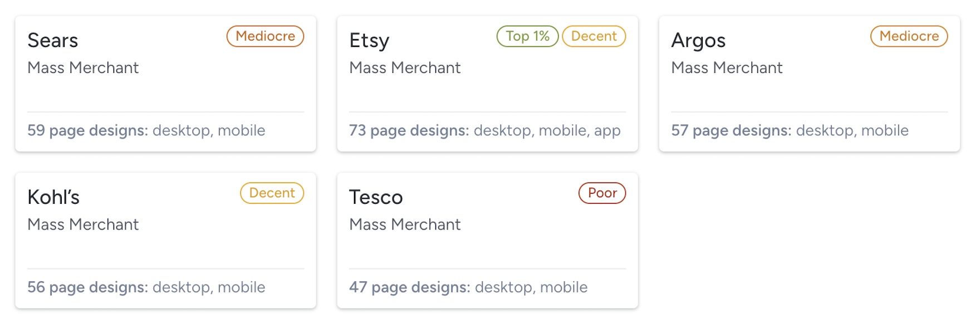Click the Mediocre badge on Sears card
This screenshot has width=980, height=323.
pos(265,36)
